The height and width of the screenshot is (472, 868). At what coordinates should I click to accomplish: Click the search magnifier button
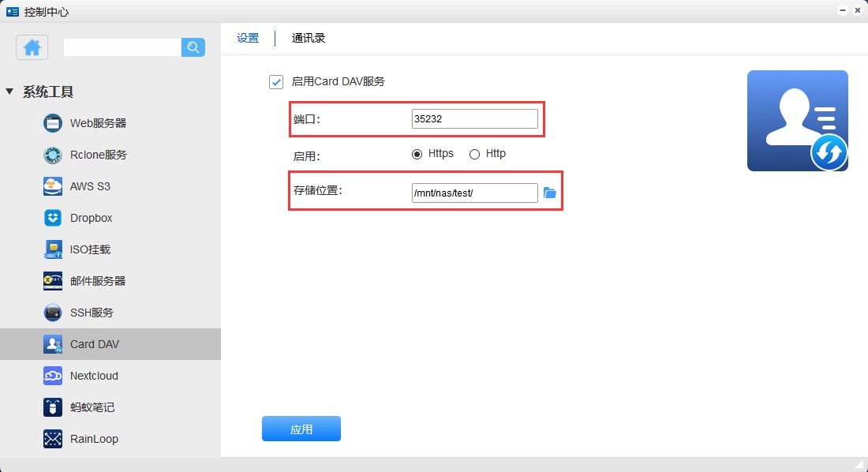[193, 47]
